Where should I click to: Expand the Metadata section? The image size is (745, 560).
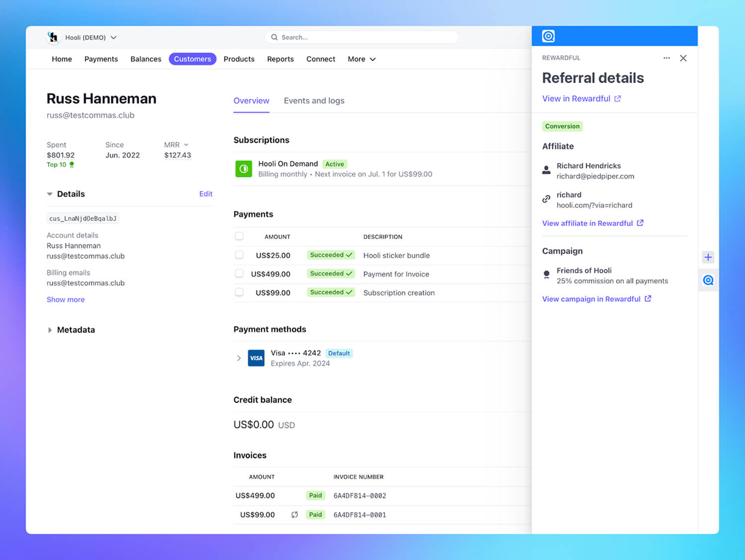point(50,330)
